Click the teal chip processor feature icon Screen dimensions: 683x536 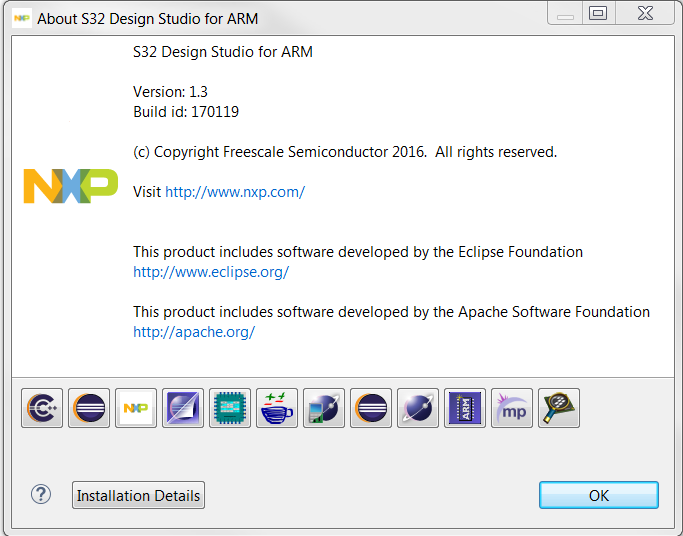pos(230,408)
